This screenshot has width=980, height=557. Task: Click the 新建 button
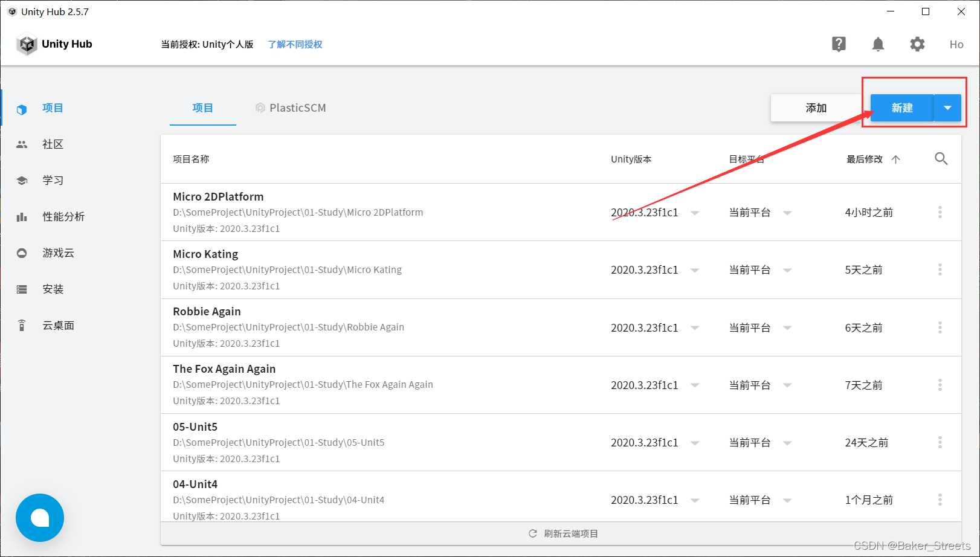[x=902, y=108]
